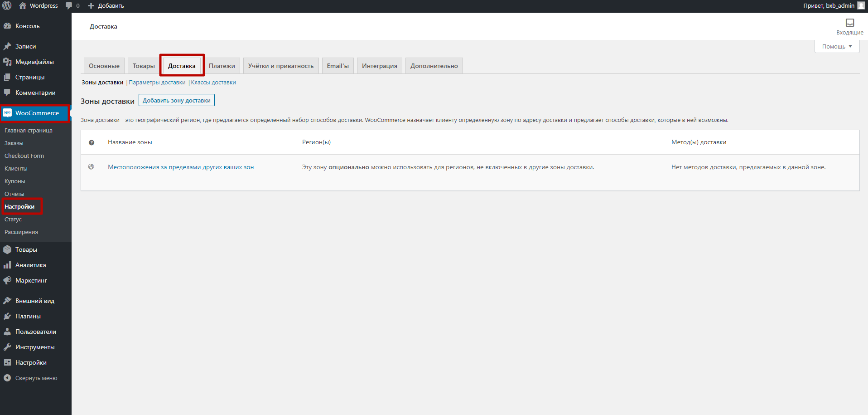Viewport: 868px width, 415px height.
Task: Click the Товары box icon in sidebar
Action: click(7, 249)
